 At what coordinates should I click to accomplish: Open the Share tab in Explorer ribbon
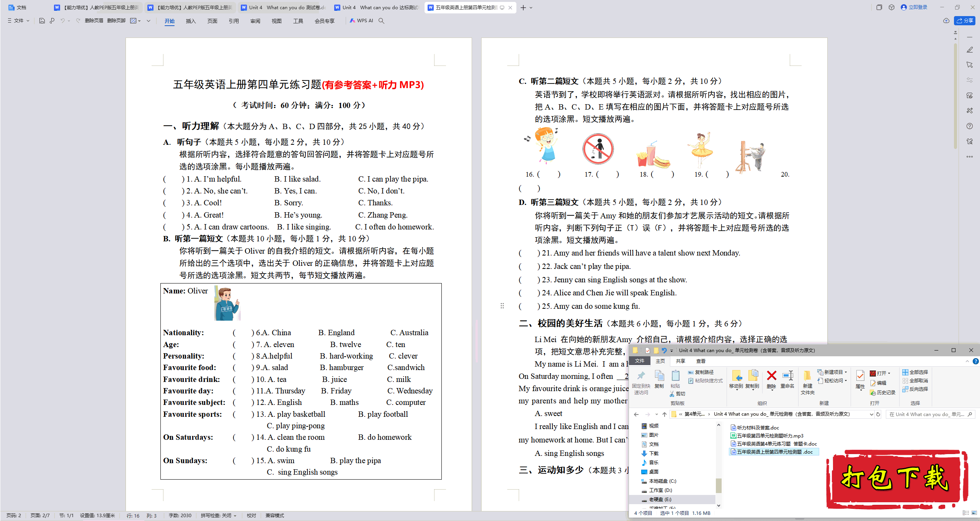[x=680, y=361]
